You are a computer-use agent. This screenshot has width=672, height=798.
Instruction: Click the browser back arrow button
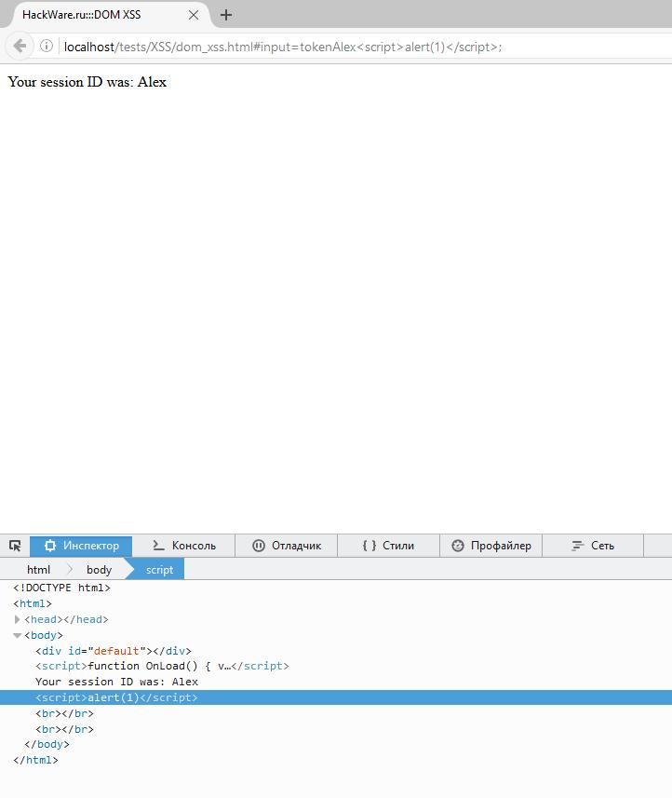pyautogui.click(x=20, y=47)
